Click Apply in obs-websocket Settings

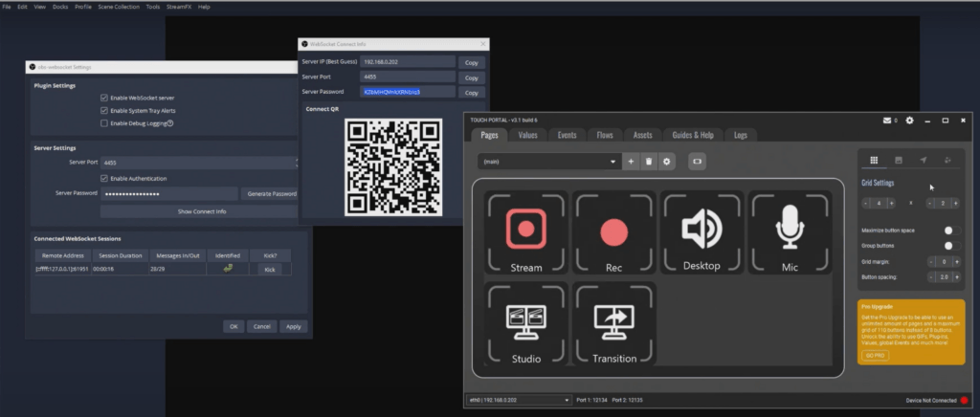294,326
